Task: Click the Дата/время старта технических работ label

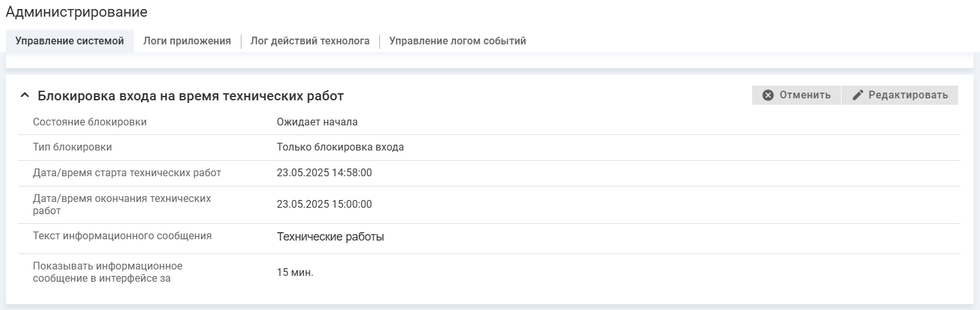Action: (x=127, y=172)
